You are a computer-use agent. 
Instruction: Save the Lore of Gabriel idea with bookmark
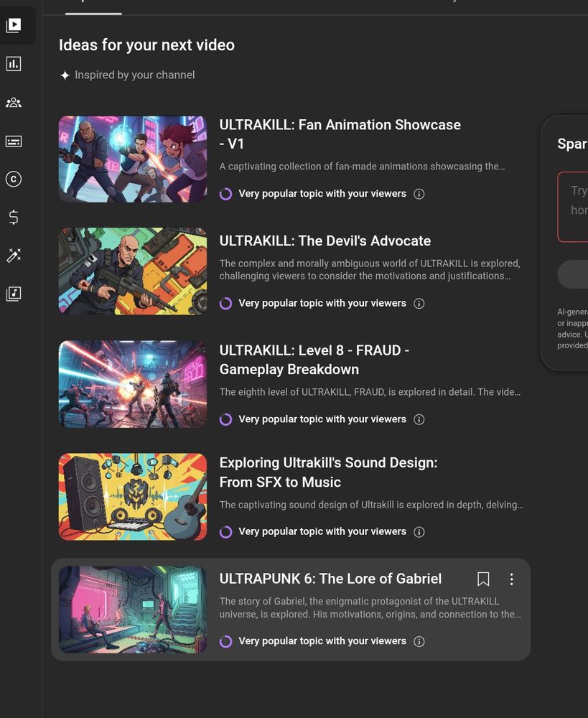click(483, 579)
